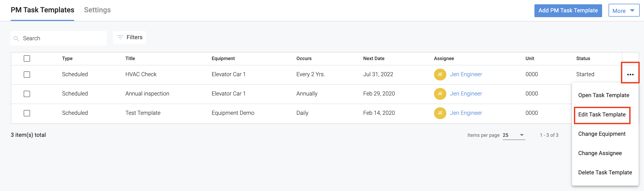This screenshot has width=644, height=191.
Task: Open the items per page dropdown
Action: 513,135
